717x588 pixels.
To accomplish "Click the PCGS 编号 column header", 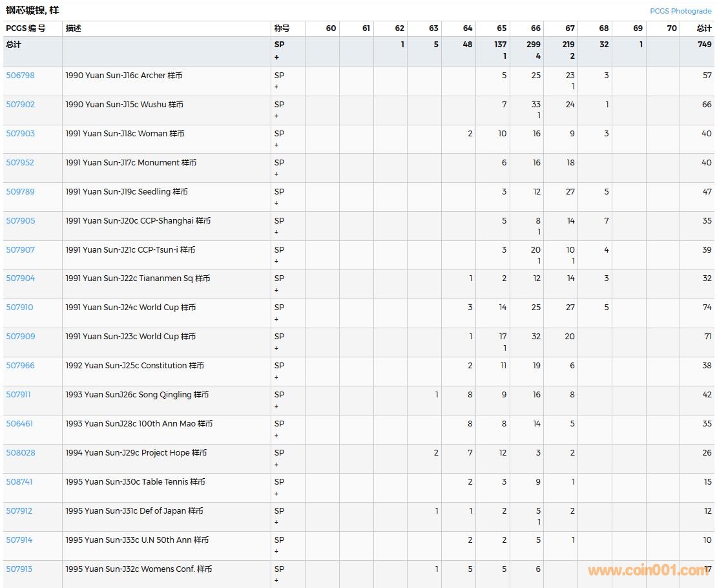I will (x=26, y=28).
